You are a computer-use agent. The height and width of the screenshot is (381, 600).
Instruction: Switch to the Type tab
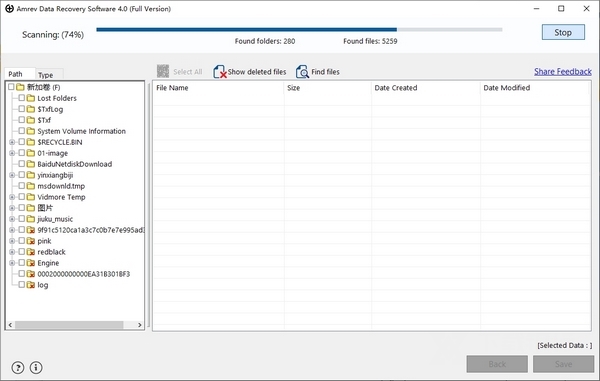(49, 75)
